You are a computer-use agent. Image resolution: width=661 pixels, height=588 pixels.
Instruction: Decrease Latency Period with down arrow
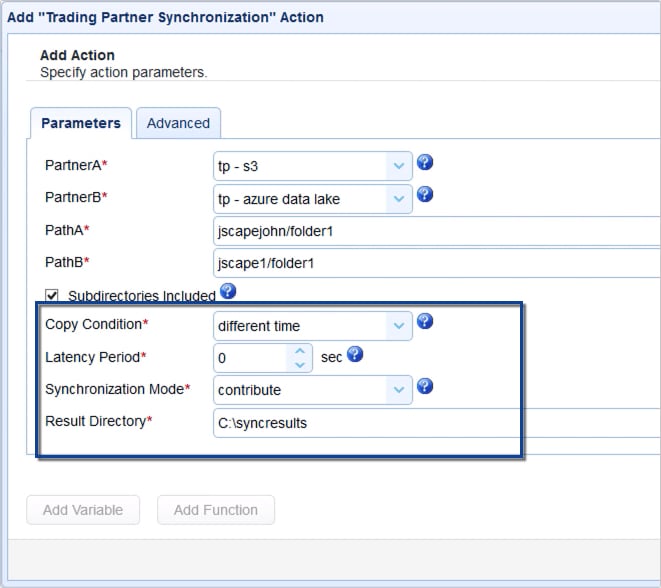click(301, 364)
